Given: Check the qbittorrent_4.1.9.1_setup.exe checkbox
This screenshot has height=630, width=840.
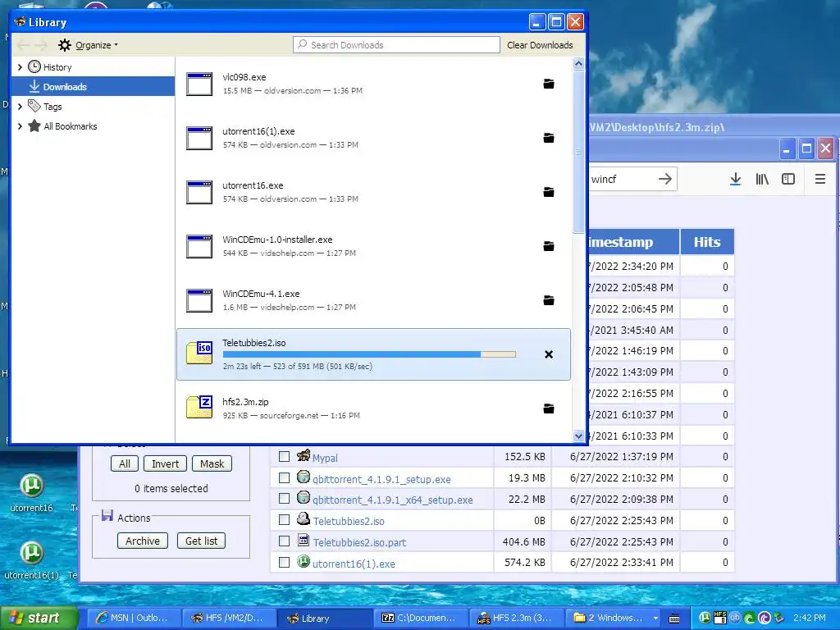Looking at the screenshot, I should click(x=285, y=478).
